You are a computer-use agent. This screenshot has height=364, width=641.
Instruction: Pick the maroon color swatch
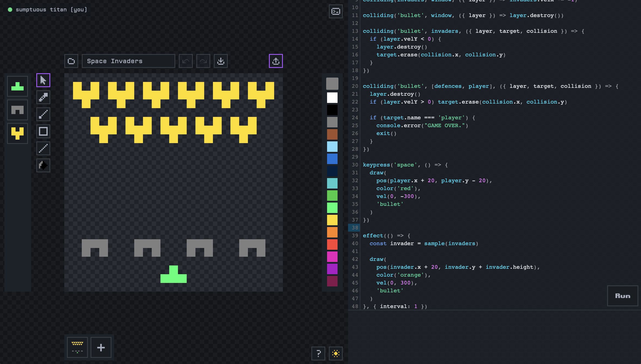[x=332, y=281]
